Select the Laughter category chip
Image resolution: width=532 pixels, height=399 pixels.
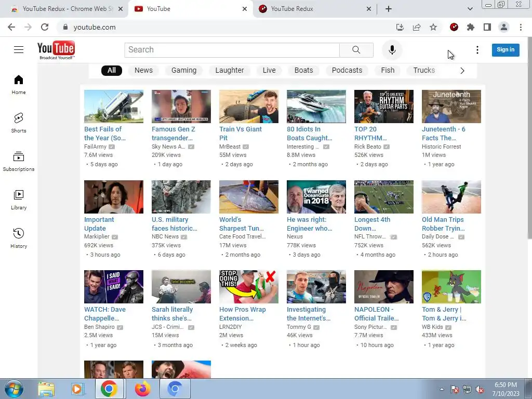[230, 70]
